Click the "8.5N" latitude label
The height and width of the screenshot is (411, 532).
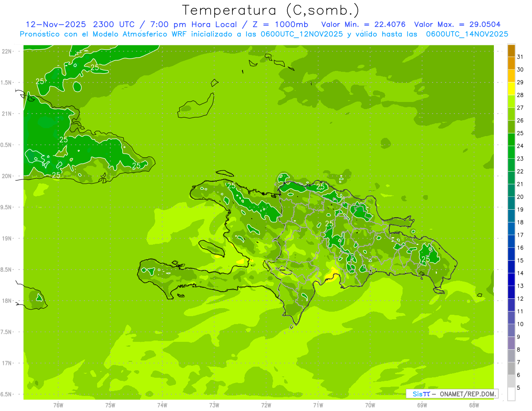pyautogui.click(x=7, y=270)
